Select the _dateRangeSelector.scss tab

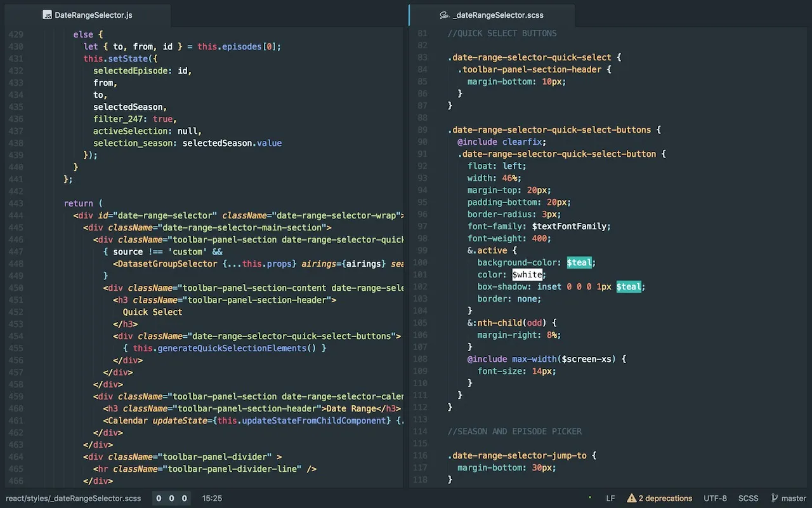click(x=499, y=15)
